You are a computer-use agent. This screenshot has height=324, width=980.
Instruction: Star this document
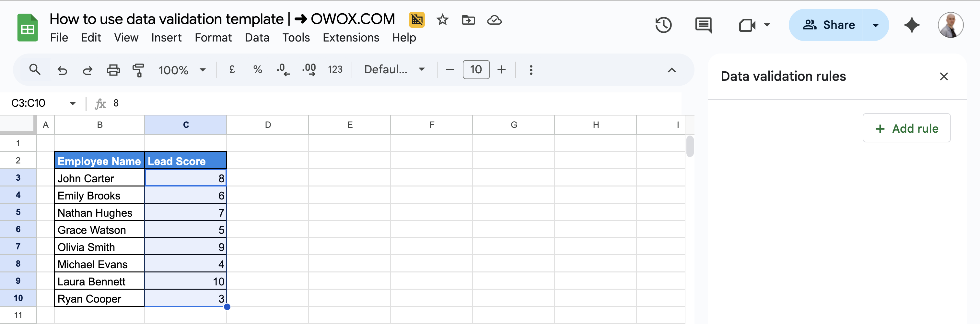[x=442, y=19]
